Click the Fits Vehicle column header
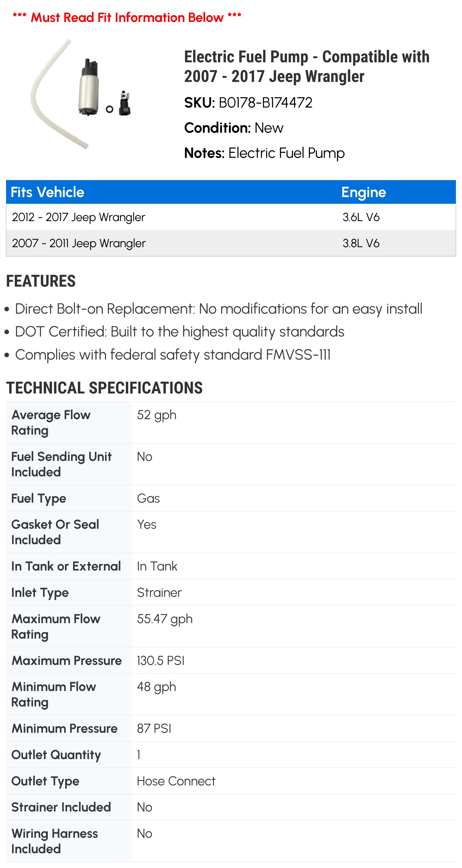 pyautogui.click(x=48, y=192)
